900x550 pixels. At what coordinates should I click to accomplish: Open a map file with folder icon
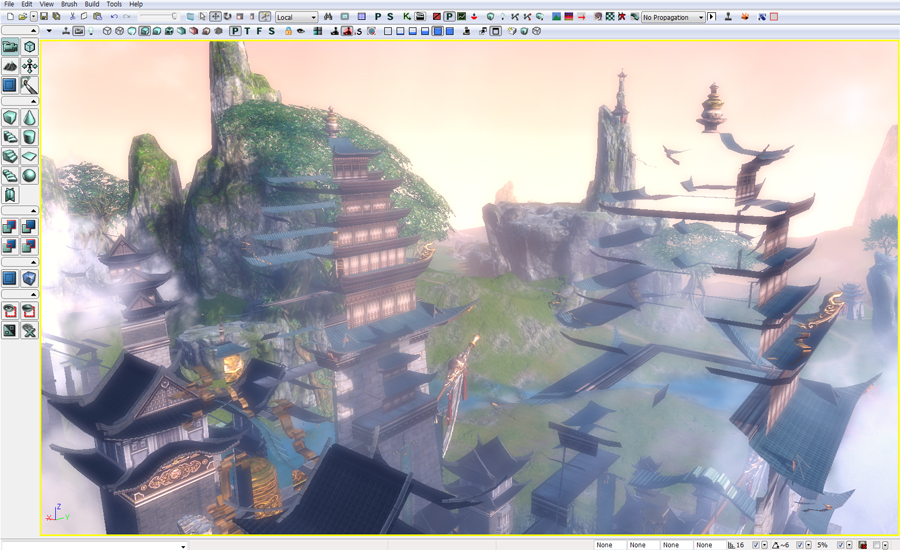[x=22, y=17]
